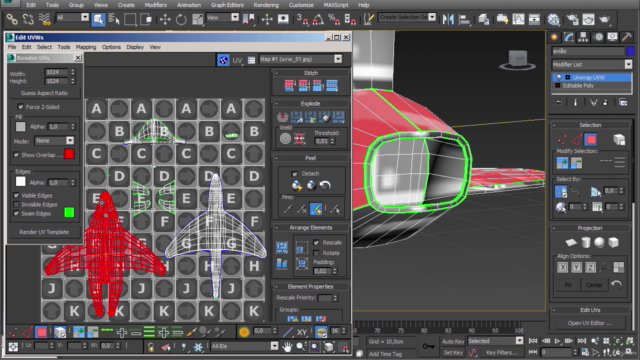Select the Rotate tool in main toolbar
The image size is (640, 360).
[181, 19]
